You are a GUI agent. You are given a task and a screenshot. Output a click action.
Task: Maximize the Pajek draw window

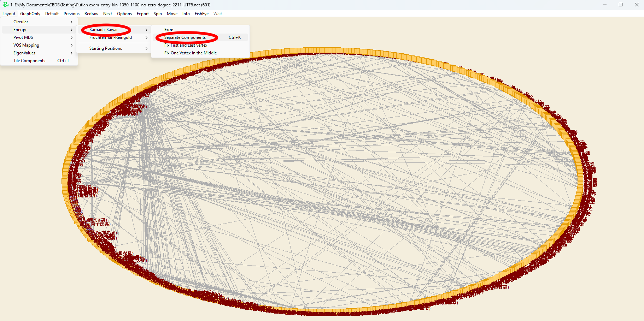coord(620,5)
